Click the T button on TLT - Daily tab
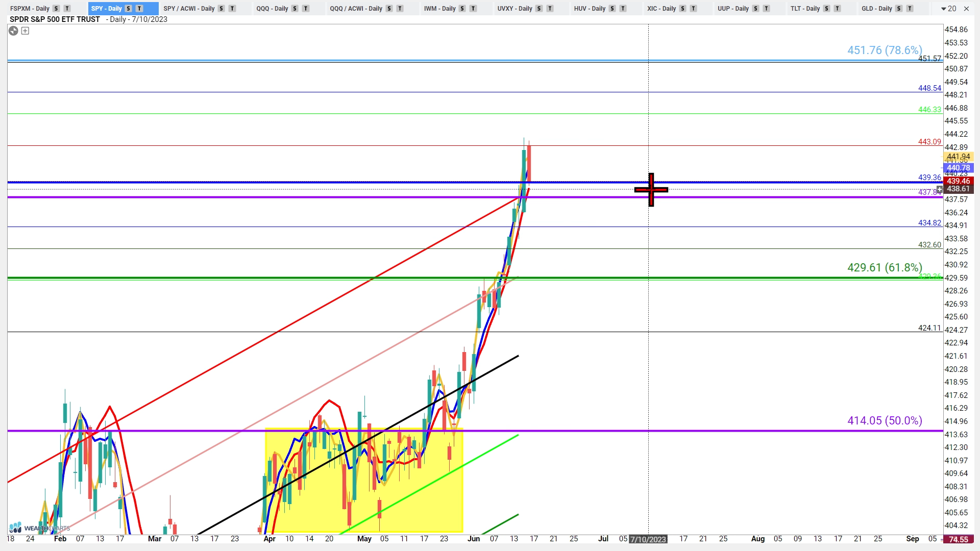Screen dimensions: 980x551 [837, 9]
